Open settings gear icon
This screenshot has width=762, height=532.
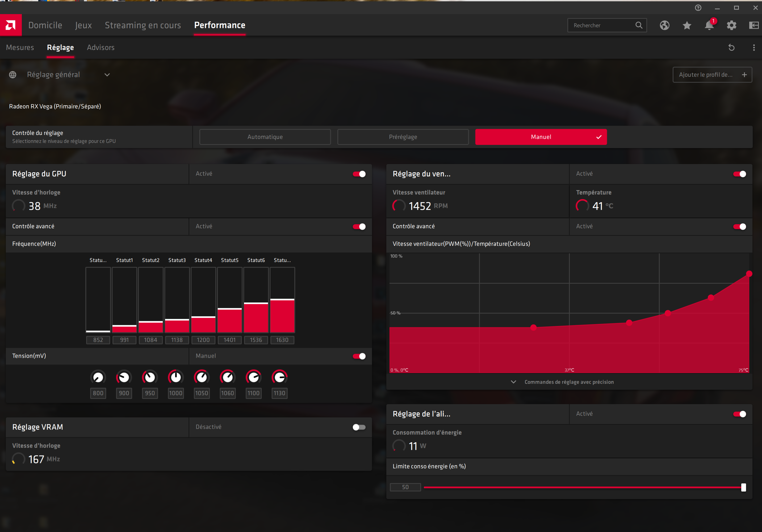pyautogui.click(x=731, y=25)
